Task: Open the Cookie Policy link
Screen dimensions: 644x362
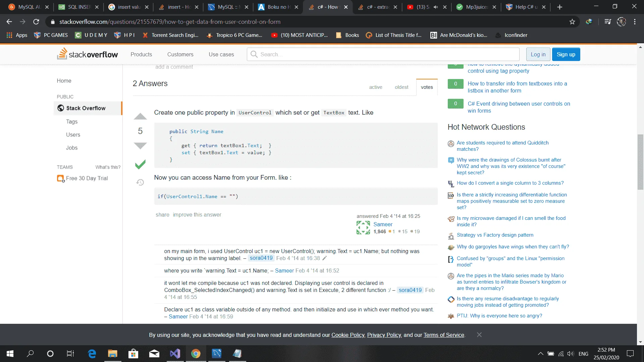Action: pyautogui.click(x=348, y=335)
